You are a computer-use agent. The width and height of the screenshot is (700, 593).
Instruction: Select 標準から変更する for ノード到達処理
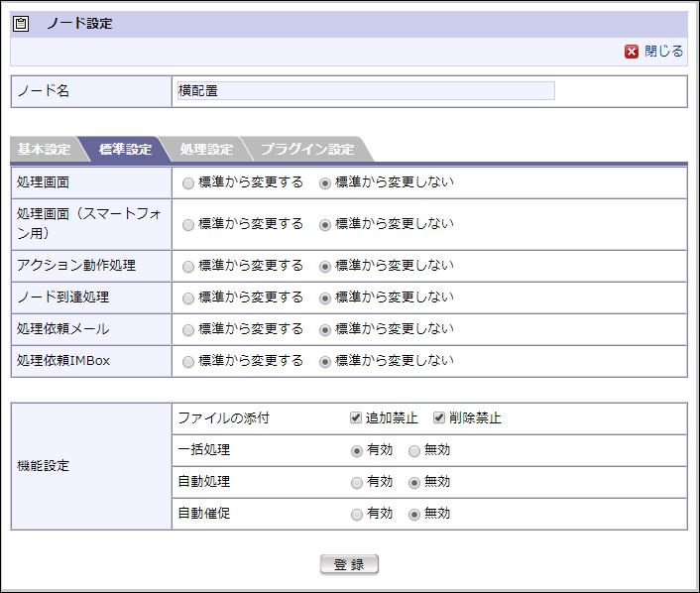(188, 297)
